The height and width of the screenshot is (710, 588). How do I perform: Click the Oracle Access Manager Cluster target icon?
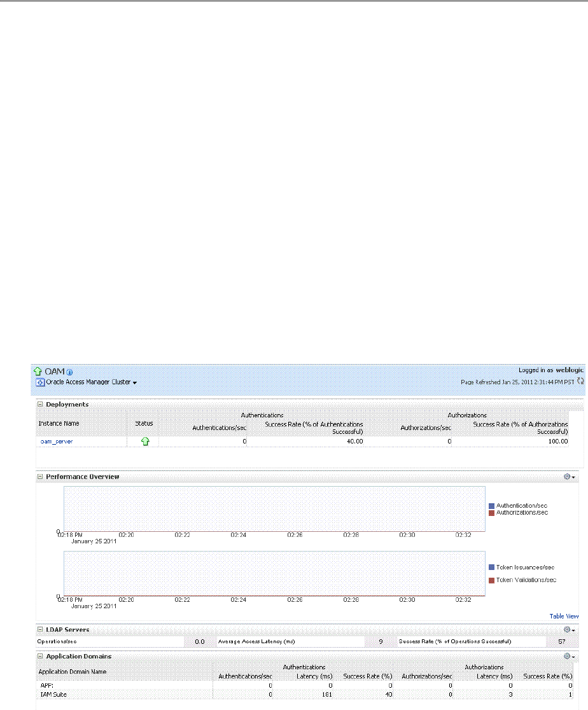tap(40, 382)
